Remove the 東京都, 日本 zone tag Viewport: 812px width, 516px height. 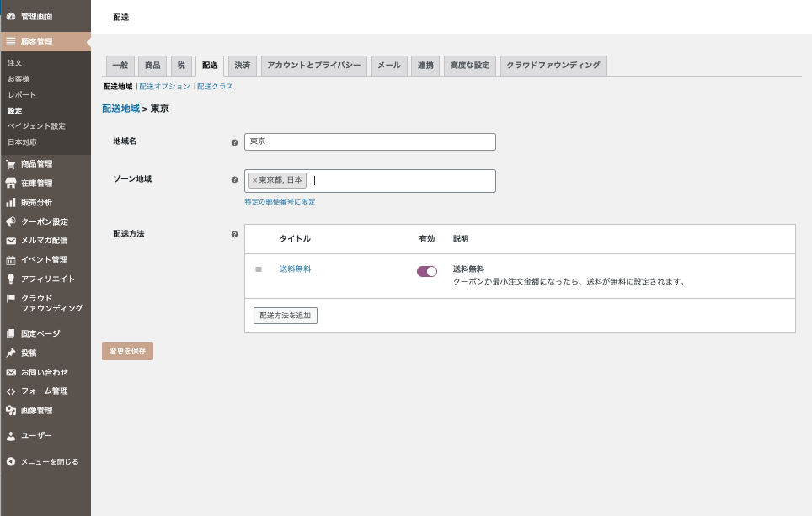click(x=254, y=180)
